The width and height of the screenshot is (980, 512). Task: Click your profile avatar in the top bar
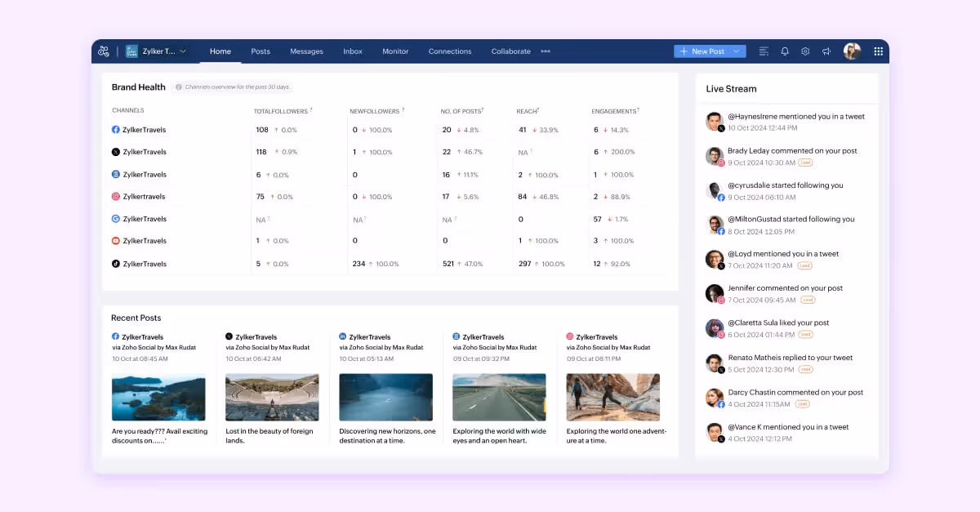[852, 51]
